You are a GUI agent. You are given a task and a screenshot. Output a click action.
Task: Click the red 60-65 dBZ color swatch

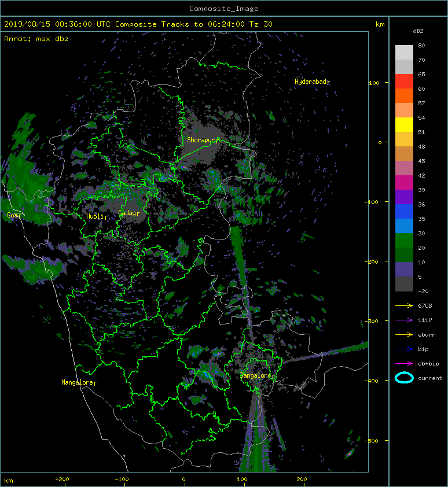click(x=404, y=82)
